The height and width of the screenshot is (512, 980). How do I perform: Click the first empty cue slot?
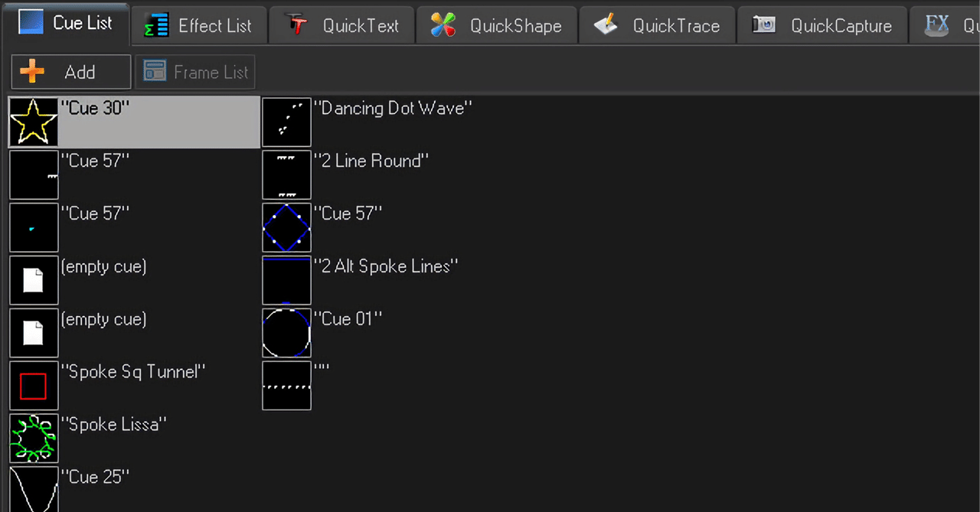point(34,280)
